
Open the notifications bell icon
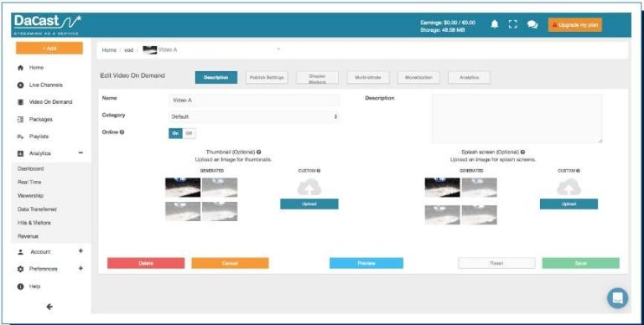495,24
